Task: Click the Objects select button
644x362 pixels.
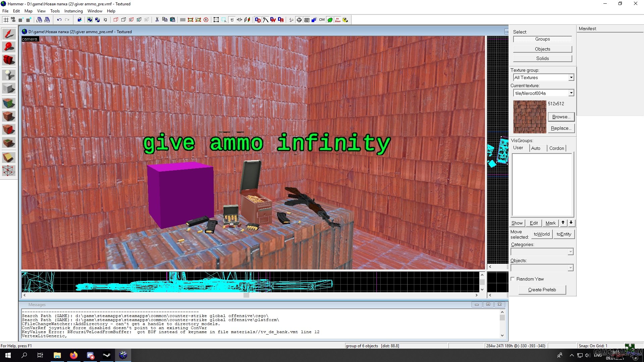Action: coord(542,49)
